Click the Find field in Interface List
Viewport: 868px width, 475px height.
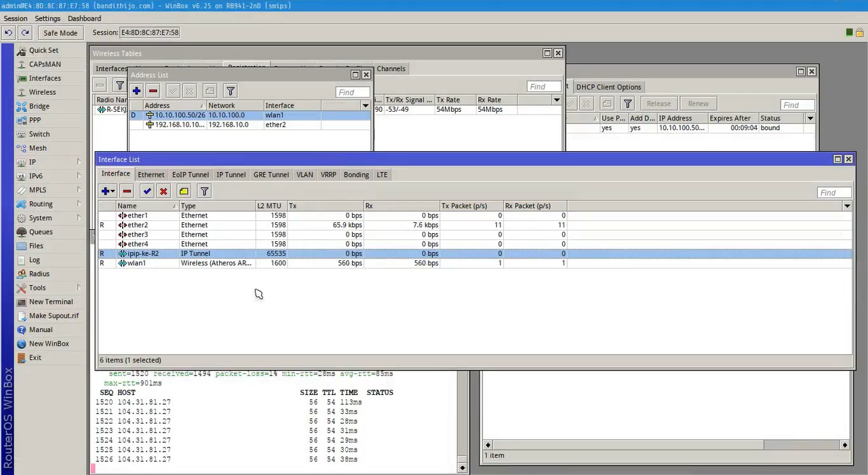[833, 192]
